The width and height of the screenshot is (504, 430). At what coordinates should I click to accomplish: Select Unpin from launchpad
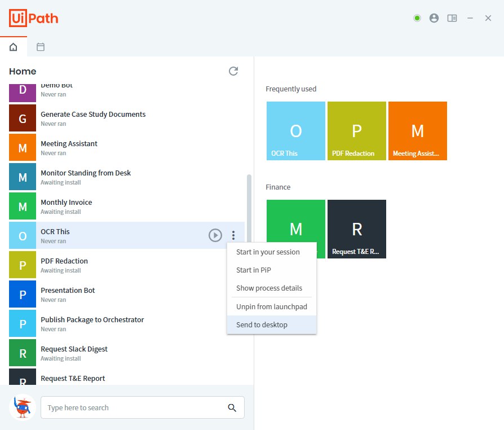[272, 307]
